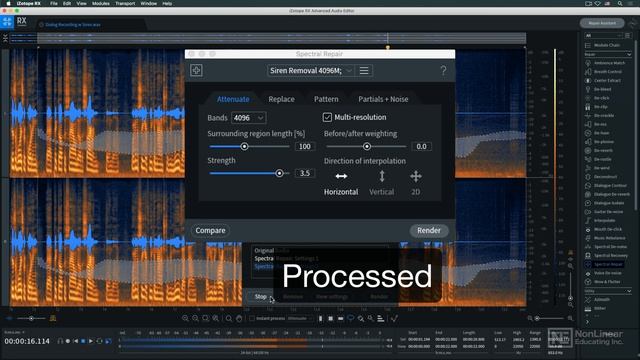Open the module list view options

click(628, 36)
